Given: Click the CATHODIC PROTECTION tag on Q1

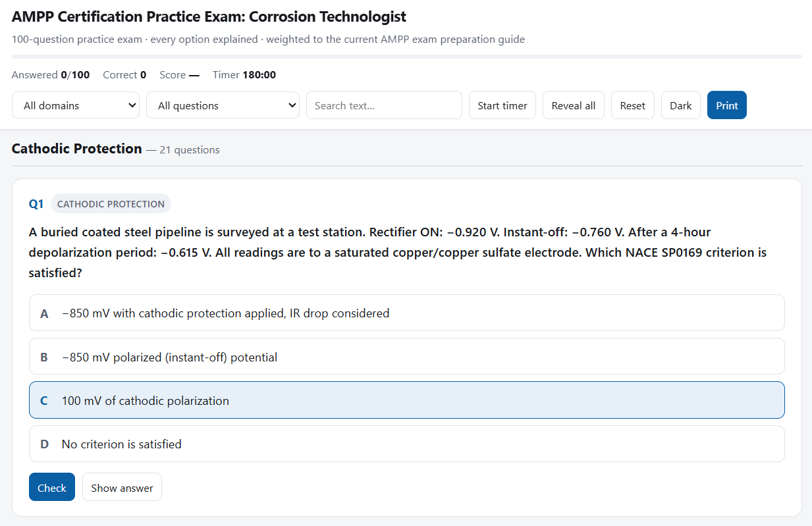Looking at the screenshot, I should point(111,204).
